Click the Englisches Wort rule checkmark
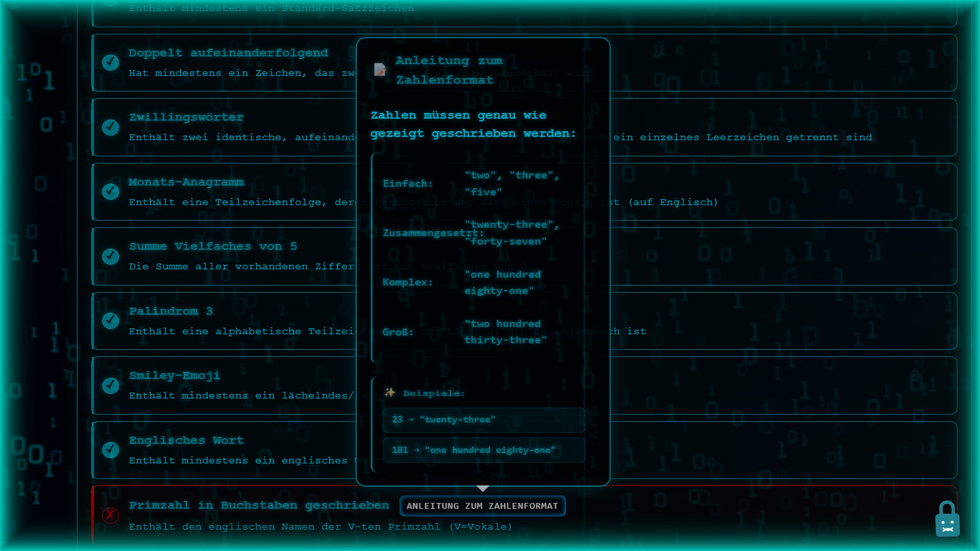Screen dimensions: 980x551 [110, 449]
